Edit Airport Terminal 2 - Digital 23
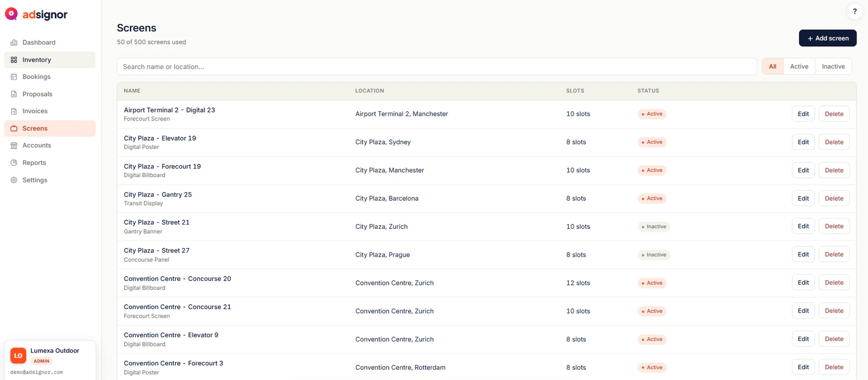 (803, 114)
